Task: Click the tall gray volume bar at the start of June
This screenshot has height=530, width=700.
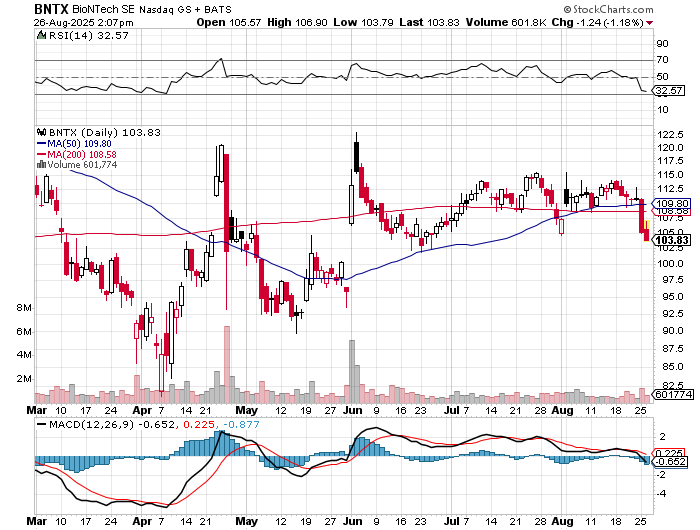Action: 352,372
